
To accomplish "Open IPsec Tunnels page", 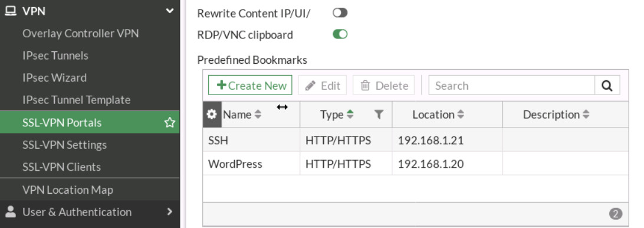I will 55,56.
